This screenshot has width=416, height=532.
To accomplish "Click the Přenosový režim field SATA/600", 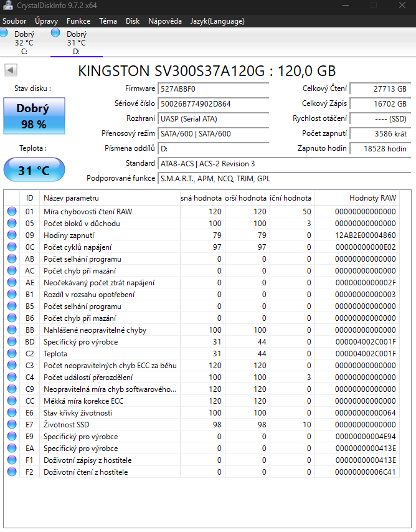I will [213, 134].
